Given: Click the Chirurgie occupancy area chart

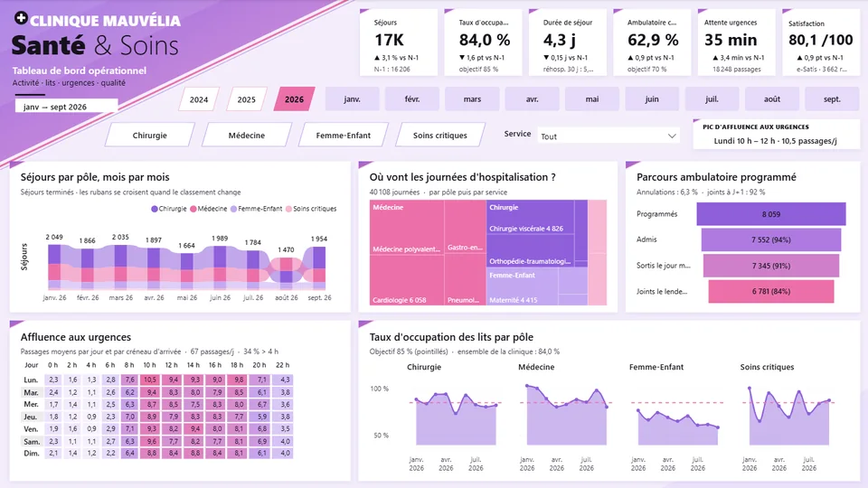Looking at the screenshot, I should [x=456, y=418].
